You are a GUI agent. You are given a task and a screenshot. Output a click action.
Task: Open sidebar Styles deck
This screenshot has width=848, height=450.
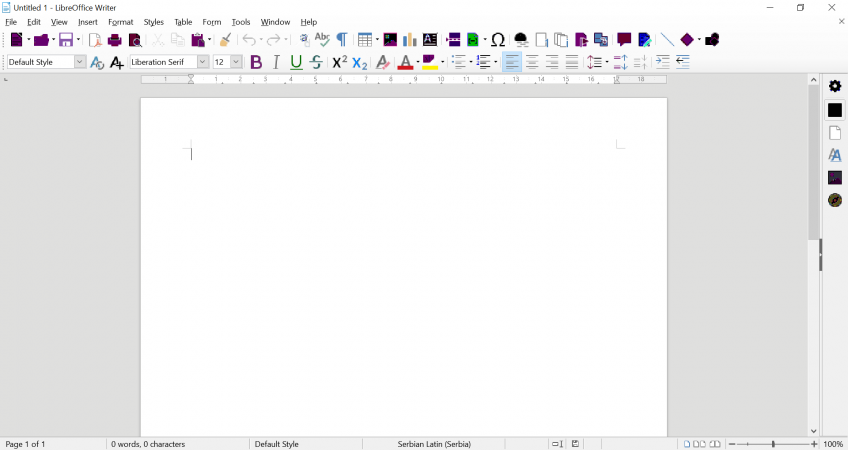[834, 155]
